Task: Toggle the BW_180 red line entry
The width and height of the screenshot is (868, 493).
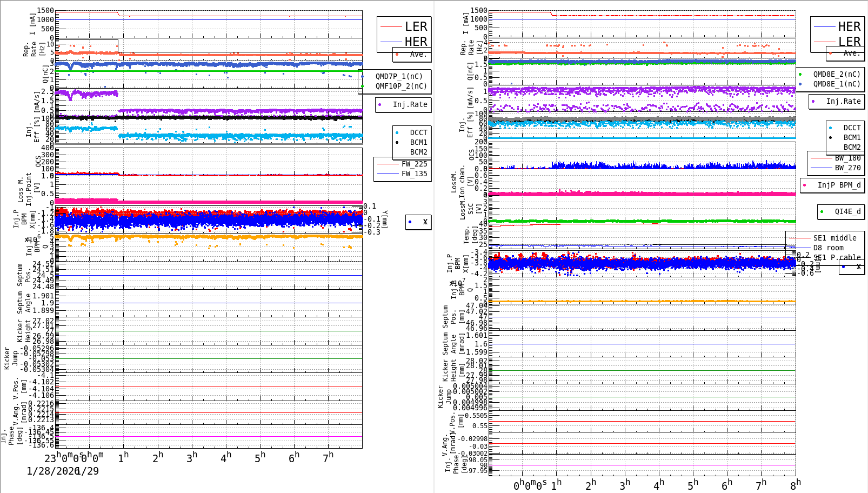Action: click(820, 157)
